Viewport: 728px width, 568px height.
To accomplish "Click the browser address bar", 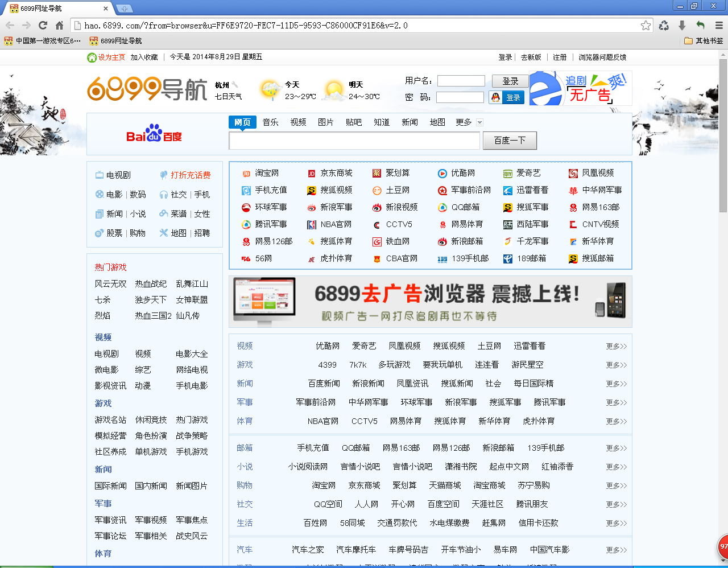I will pos(362,25).
